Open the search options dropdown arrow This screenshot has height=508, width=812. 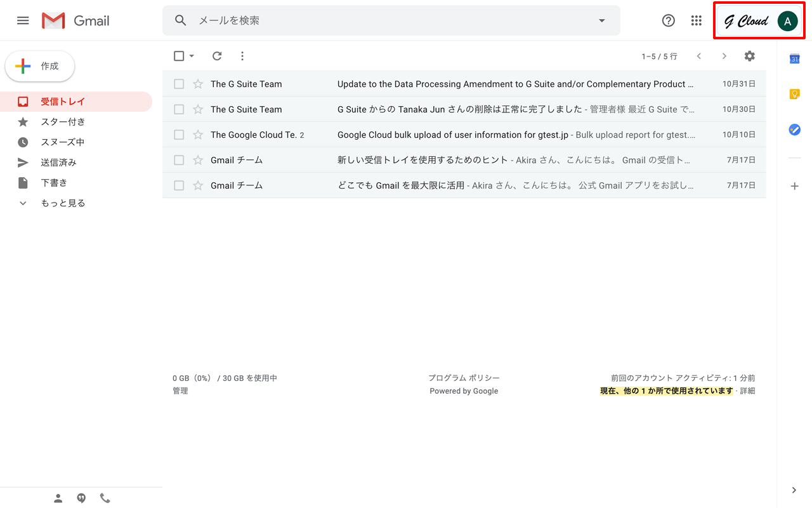(602, 20)
